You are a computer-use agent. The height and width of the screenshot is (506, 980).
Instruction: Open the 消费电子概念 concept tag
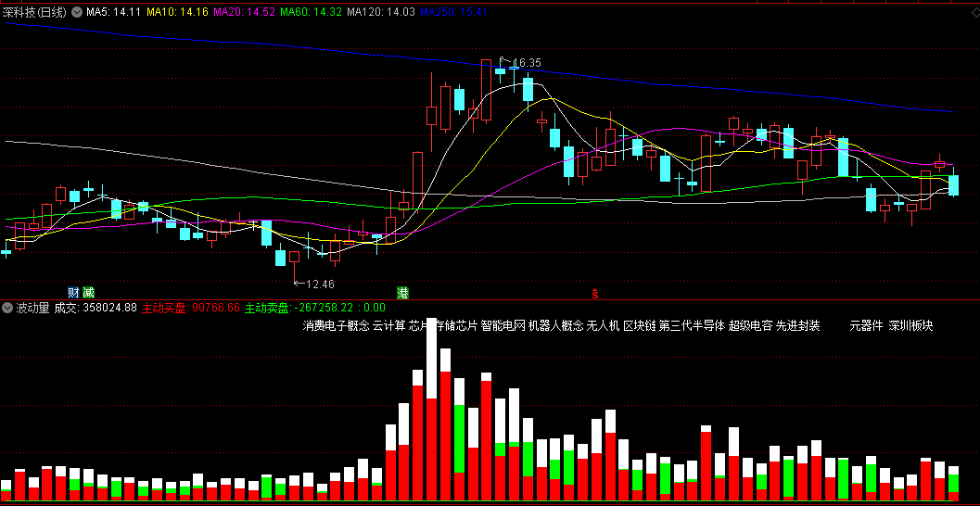(x=337, y=325)
